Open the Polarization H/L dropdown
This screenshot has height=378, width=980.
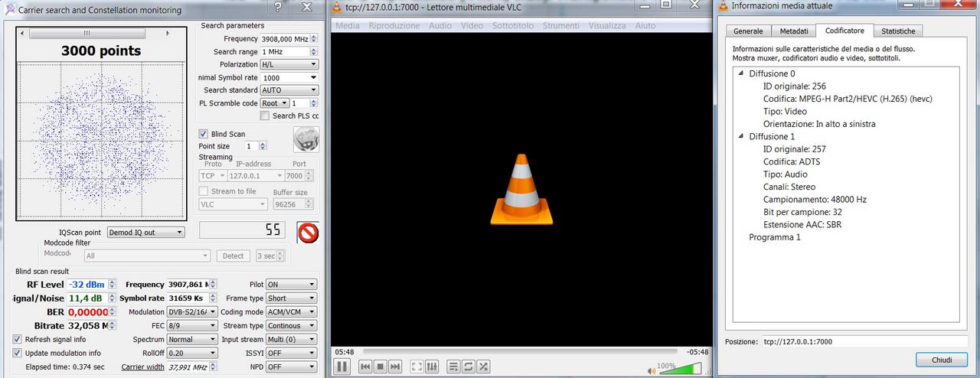[x=289, y=64]
